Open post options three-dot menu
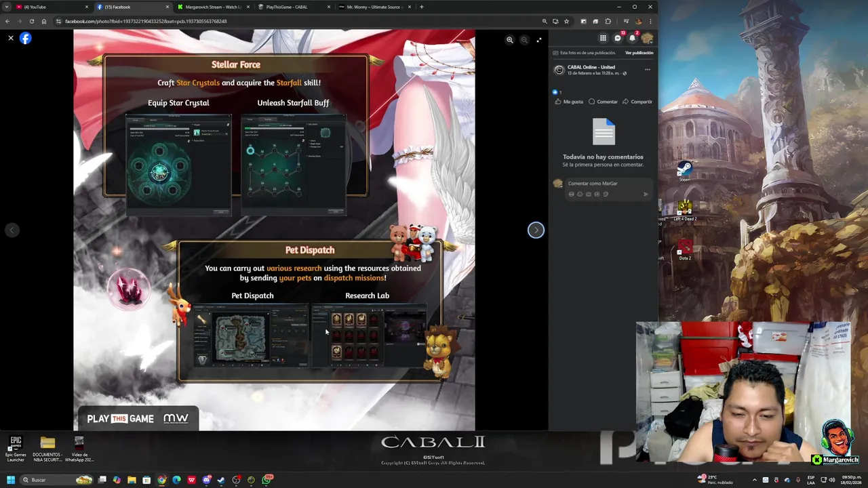The width and height of the screenshot is (868, 488). coord(647,69)
